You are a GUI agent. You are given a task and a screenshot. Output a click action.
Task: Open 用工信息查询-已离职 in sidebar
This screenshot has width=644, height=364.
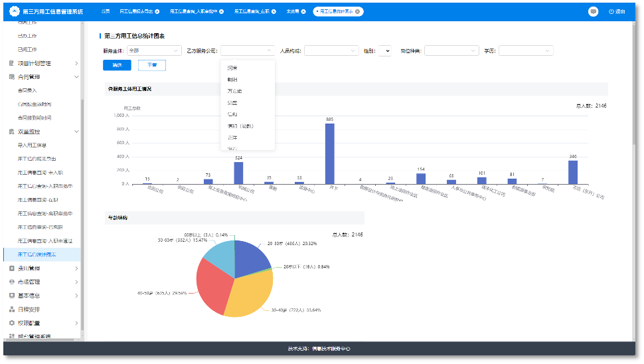point(40,228)
